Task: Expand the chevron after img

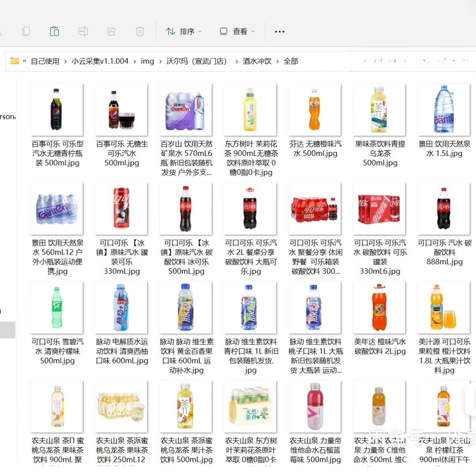Action: tap(160, 61)
